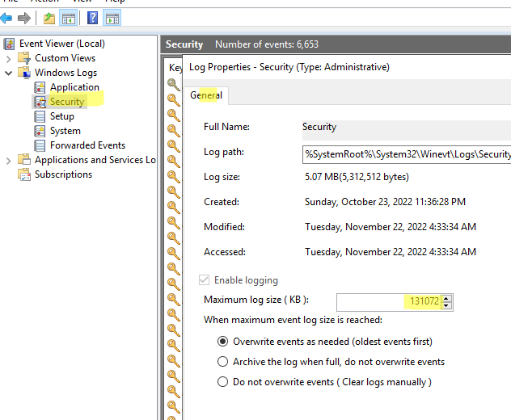Collapse the Windows Logs node
511x420 pixels.
(9, 73)
